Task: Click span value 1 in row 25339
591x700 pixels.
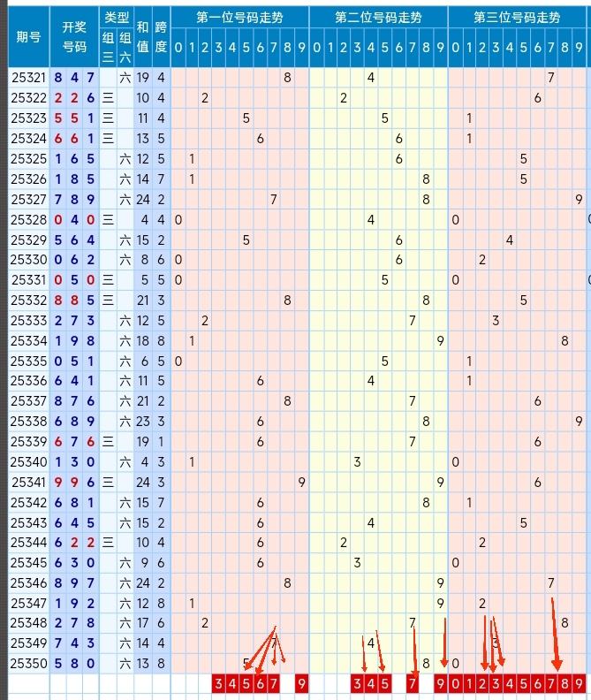Action: 161,442
